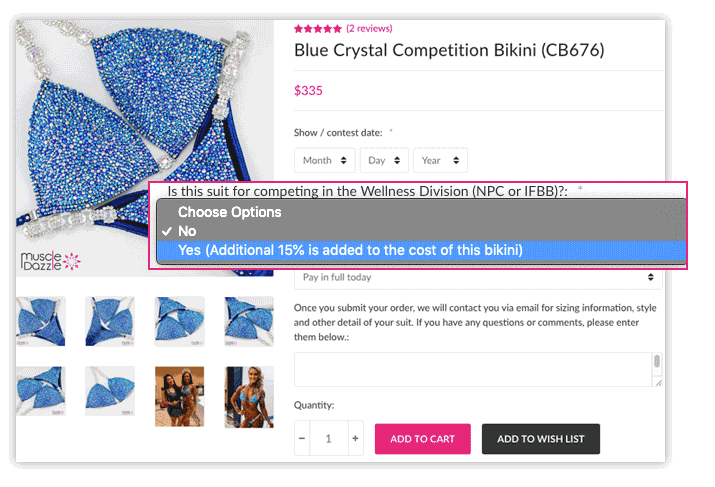This screenshot has width=715, height=487.
Task: Click the comments text area
Action: [x=472, y=369]
